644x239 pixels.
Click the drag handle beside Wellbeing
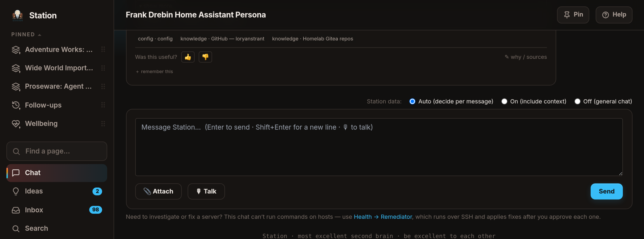click(x=103, y=124)
